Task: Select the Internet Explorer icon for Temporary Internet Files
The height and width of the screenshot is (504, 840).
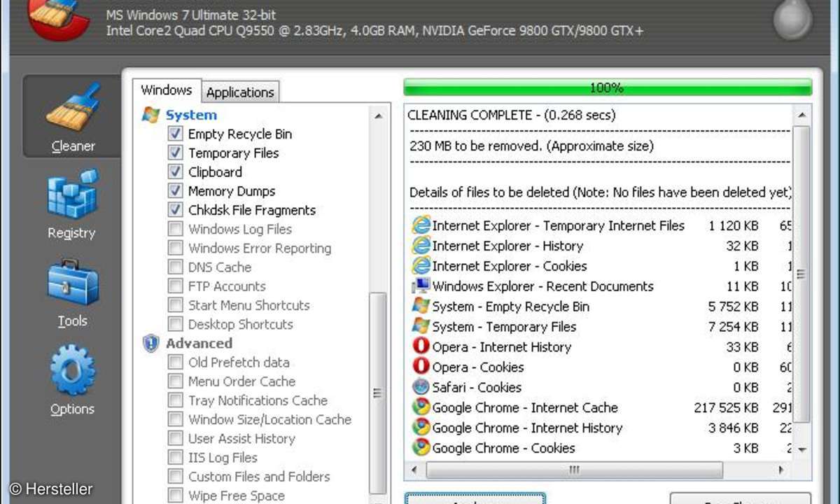Action: pos(421,225)
